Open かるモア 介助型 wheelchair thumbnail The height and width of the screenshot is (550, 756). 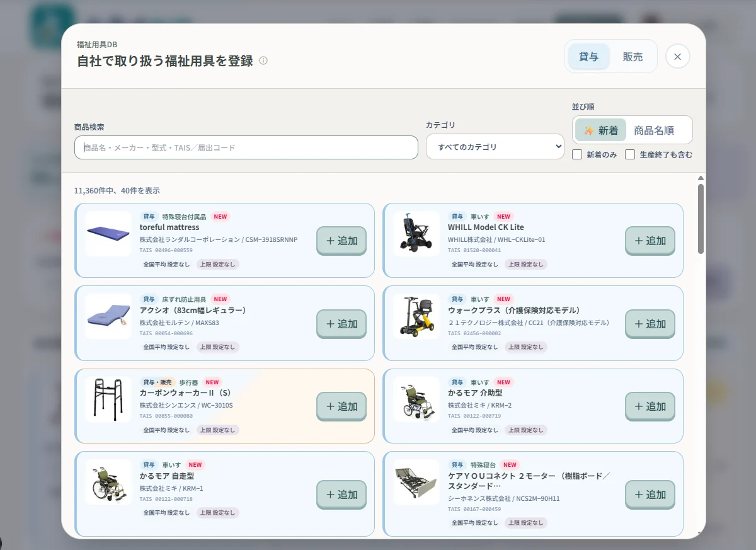coord(416,399)
